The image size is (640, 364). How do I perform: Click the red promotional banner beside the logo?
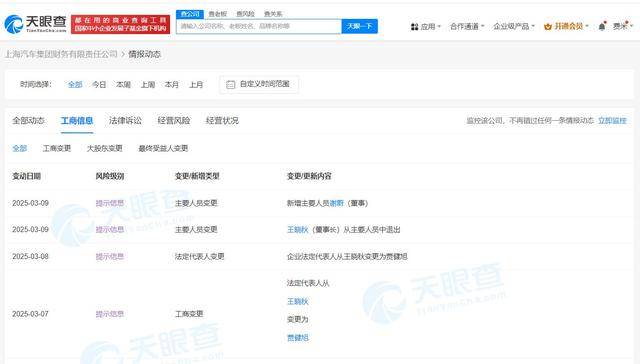(x=120, y=24)
